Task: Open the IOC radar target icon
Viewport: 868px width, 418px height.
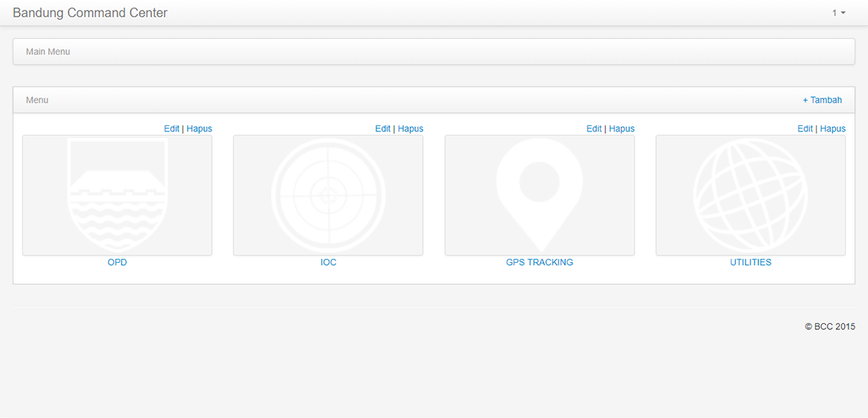Action: [328, 196]
